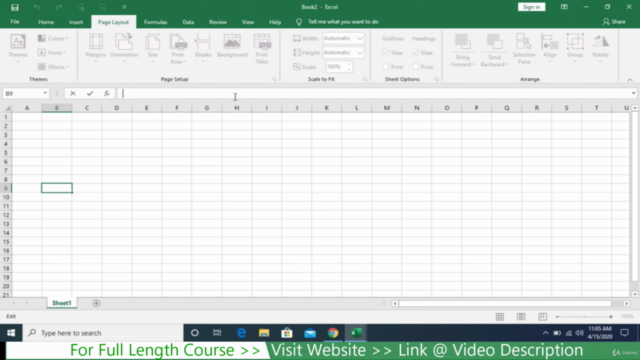Switch to the View tab
This screenshot has height=360, width=640.
click(x=247, y=22)
